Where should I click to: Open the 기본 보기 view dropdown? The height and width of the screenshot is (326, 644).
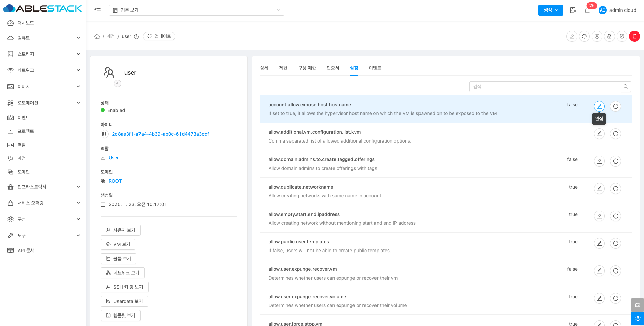point(196,10)
